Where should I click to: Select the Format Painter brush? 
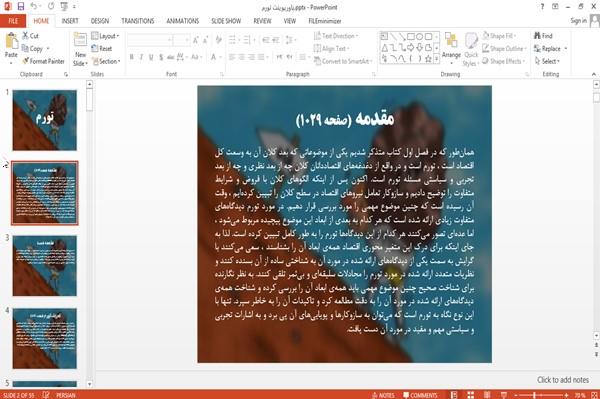point(25,61)
